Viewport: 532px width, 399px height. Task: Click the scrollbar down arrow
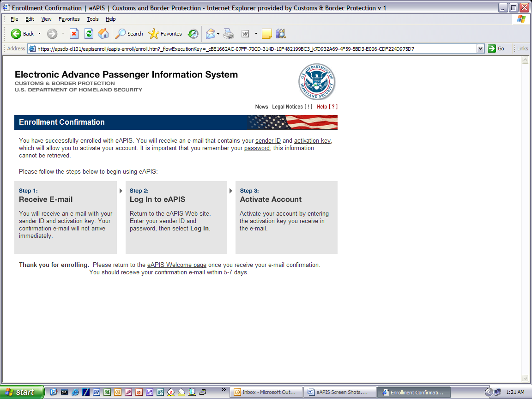pyautogui.click(x=525, y=379)
